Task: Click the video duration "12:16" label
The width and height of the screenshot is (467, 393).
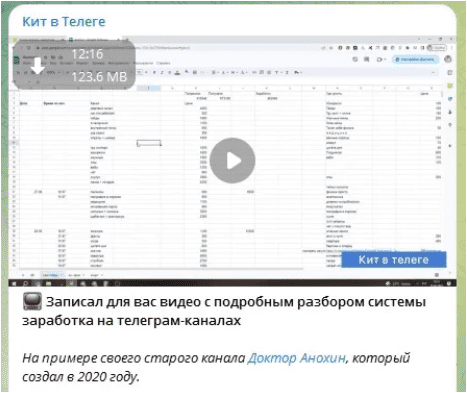Action: tap(87, 54)
